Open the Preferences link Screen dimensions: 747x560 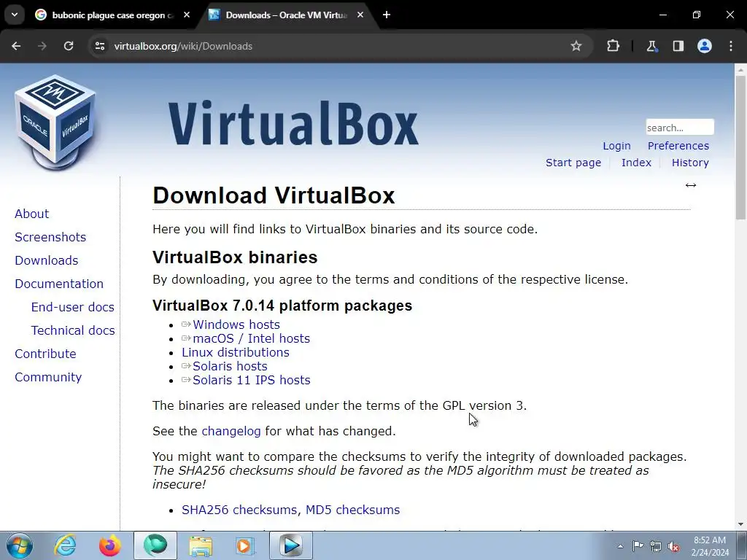pyautogui.click(x=678, y=146)
